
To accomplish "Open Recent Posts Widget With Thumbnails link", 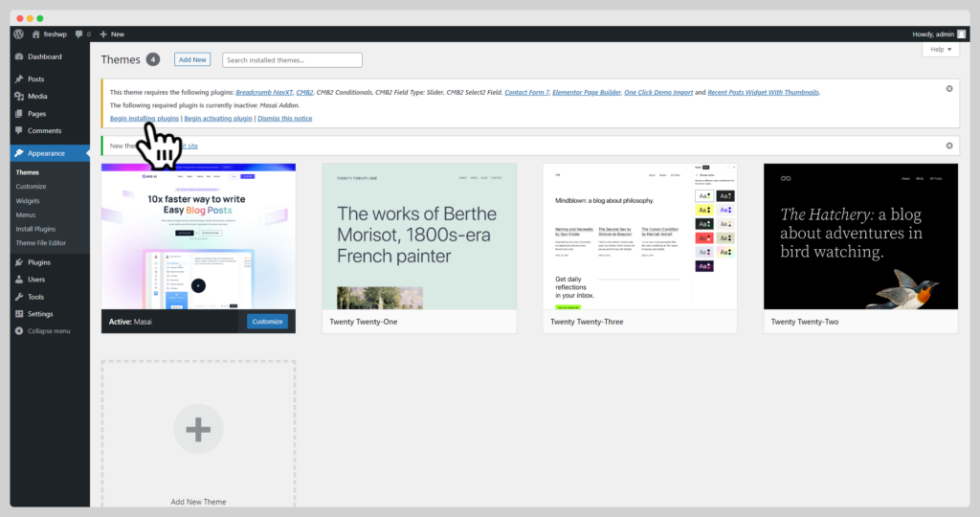I will pyautogui.click(x=763, y=92).
